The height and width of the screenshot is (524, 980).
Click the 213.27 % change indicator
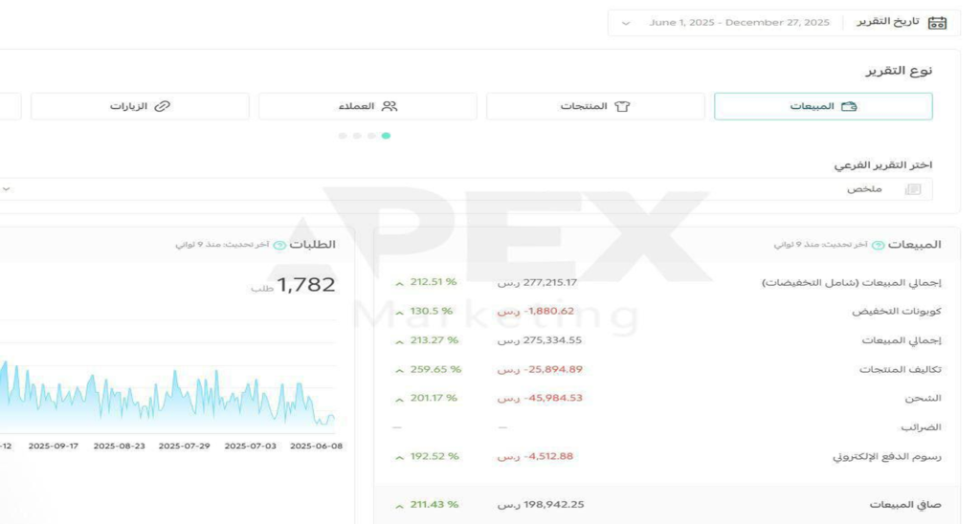tap(426, 340)
